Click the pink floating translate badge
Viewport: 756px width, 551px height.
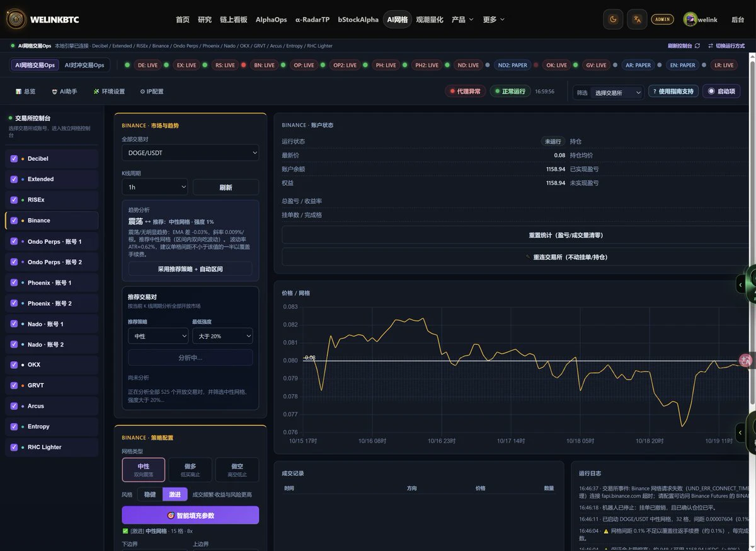747,361
